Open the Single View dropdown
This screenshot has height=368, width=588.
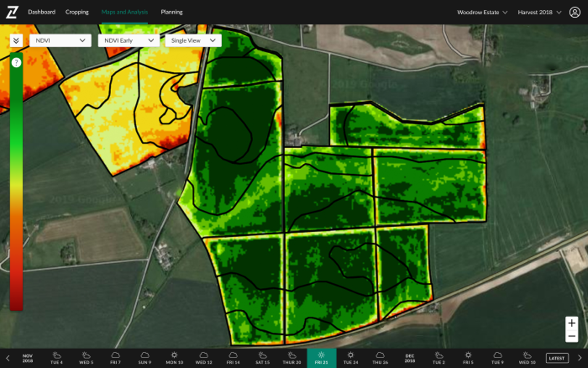[x=193, y=40]
